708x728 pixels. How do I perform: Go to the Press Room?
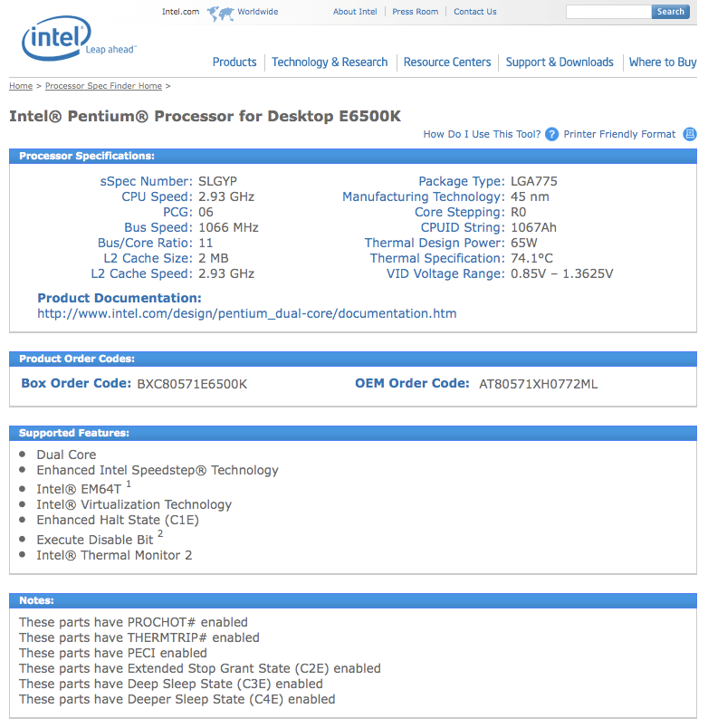pyautogui.click(x=415, y=12)
